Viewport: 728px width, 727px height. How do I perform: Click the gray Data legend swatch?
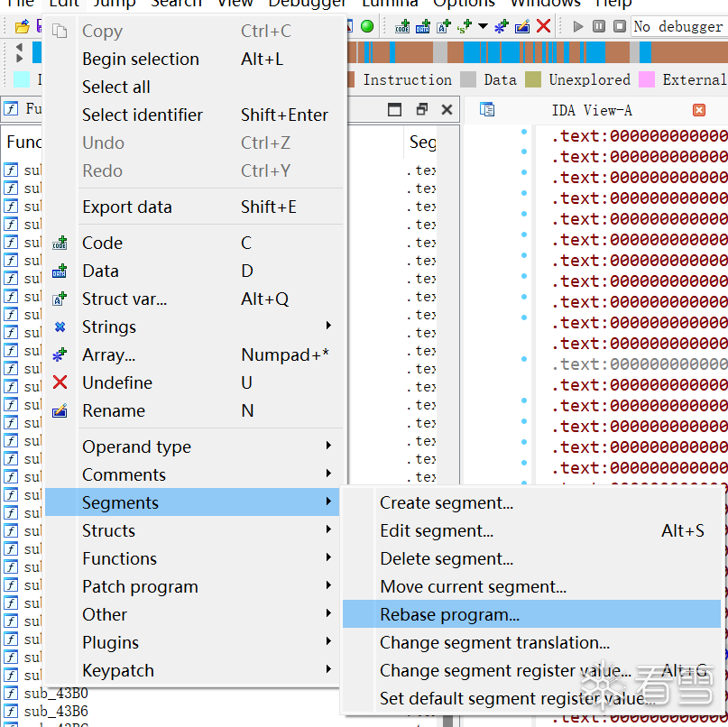point(468,79)
